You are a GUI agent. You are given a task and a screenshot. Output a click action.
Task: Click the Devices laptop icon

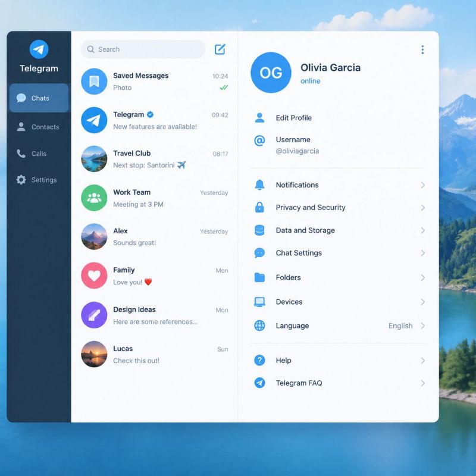pos(259,302)
